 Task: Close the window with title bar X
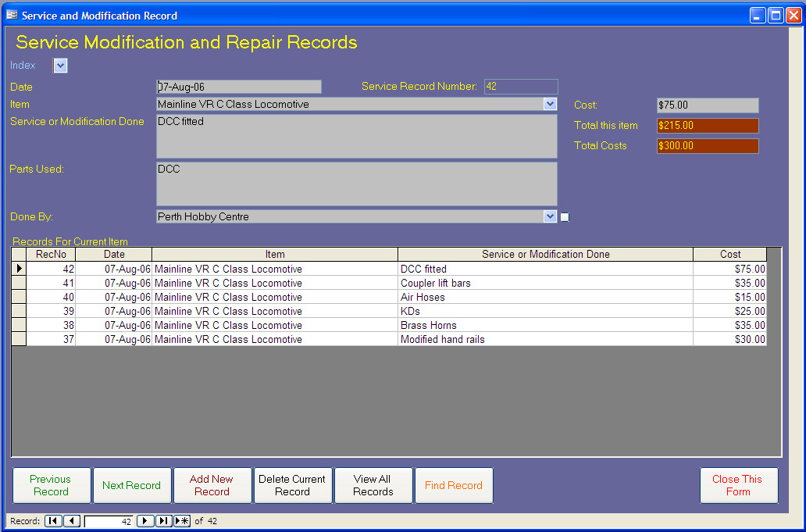(794, 16)
